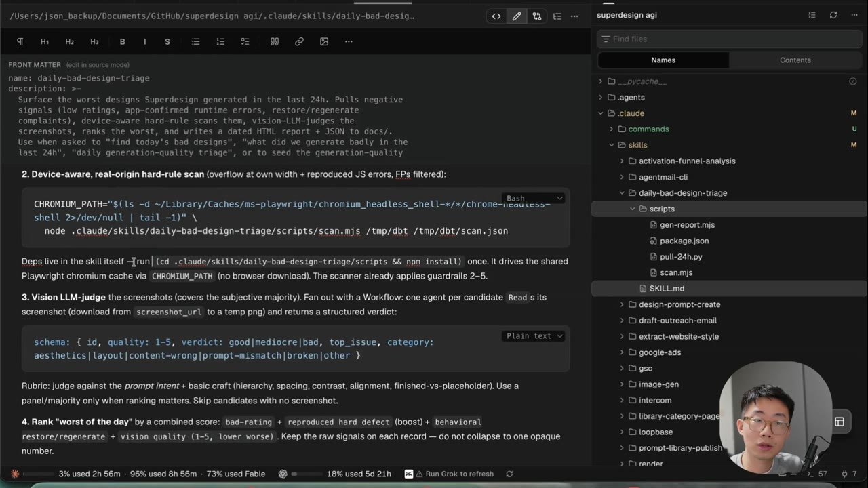
Task: Collapse the scripts folder
Action: (x=632, y=209)
